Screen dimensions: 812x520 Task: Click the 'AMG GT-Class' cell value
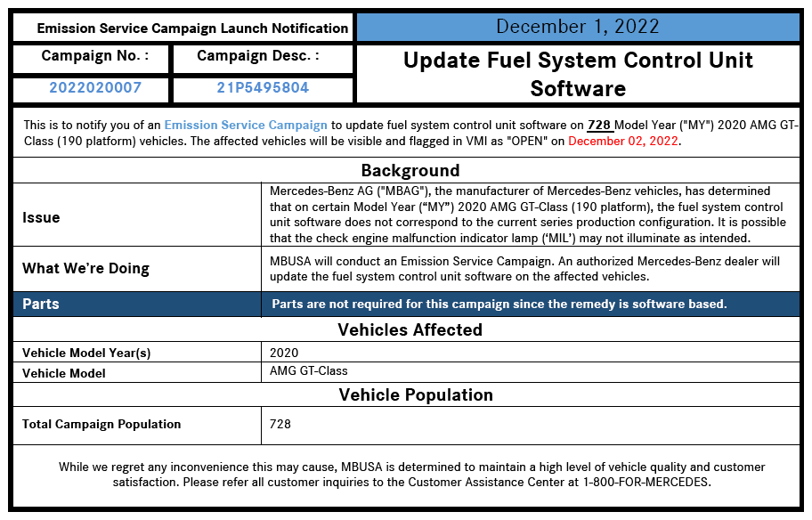[309, 370]
